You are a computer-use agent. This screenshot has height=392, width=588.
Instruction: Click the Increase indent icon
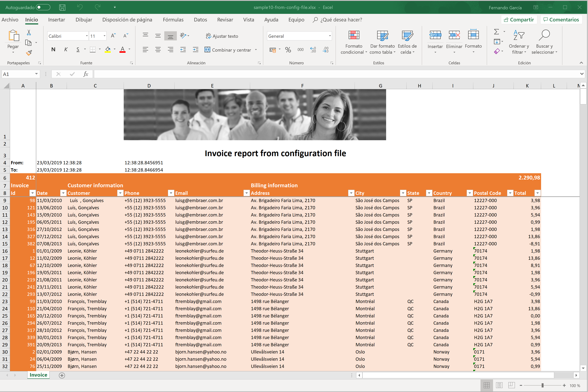coord(195,50)
